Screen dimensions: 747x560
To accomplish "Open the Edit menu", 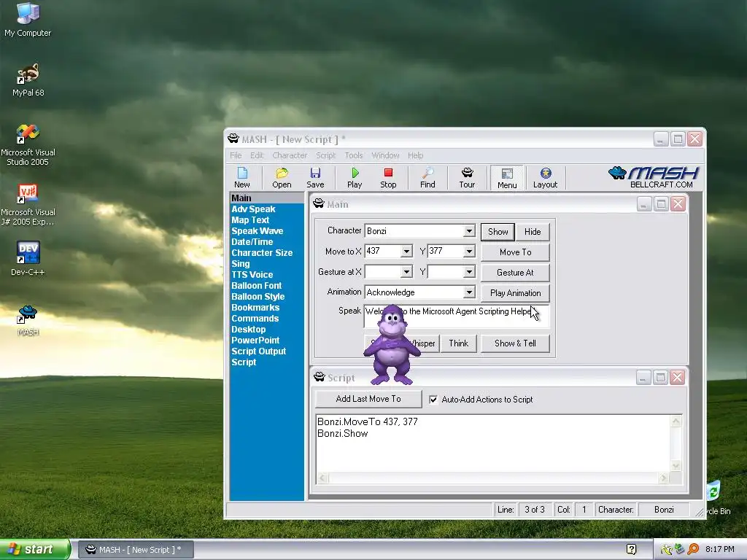I will (257, 155).
